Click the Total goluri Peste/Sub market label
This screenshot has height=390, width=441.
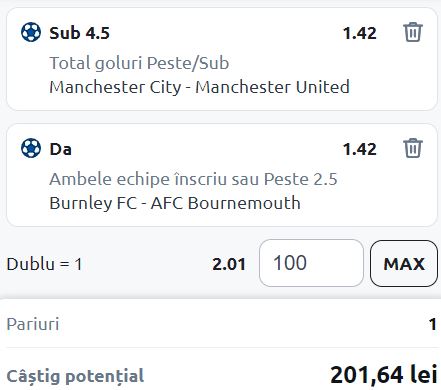click(x=139, y=63)
